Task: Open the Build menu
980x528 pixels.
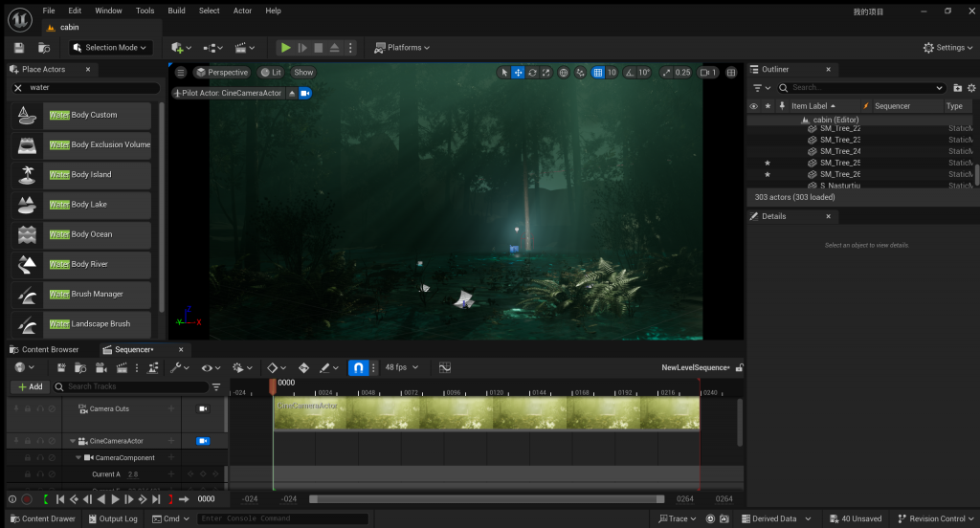Action: 176,11
